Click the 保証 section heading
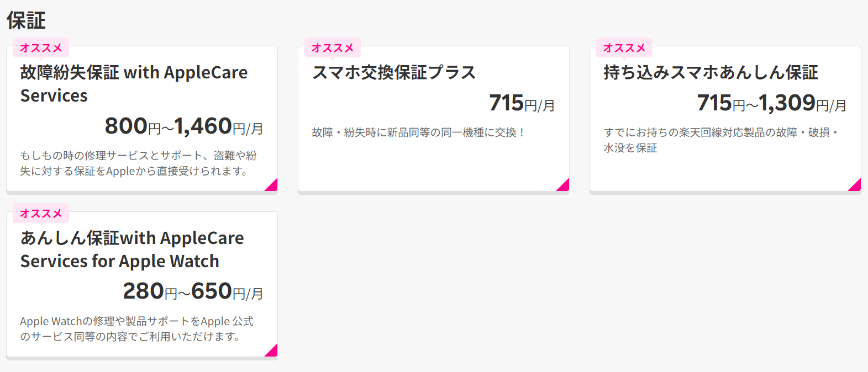Viewport: 868px width, 372px height. coord(26,20)
